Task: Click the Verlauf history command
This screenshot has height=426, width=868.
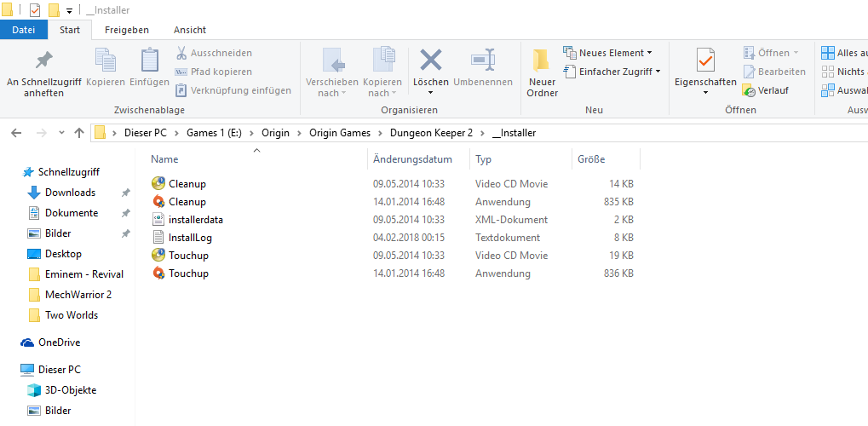Action: point(766,90)
